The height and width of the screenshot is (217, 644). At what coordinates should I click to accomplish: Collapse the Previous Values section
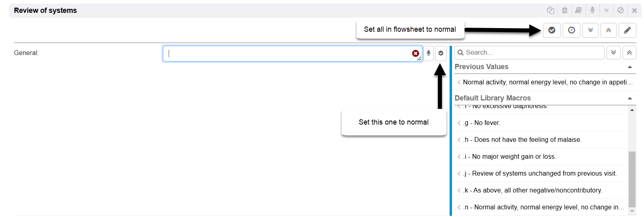630,67
